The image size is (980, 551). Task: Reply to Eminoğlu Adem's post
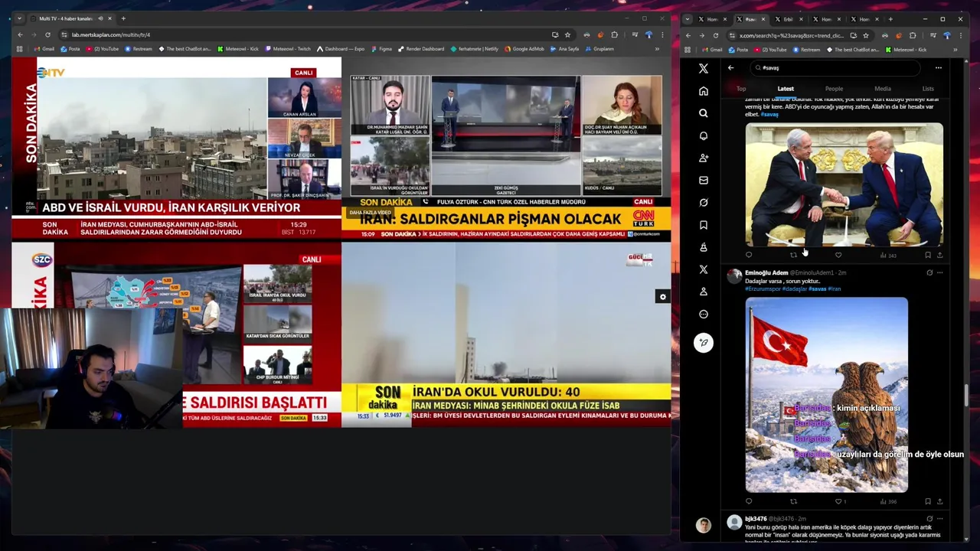coord(749,501)
